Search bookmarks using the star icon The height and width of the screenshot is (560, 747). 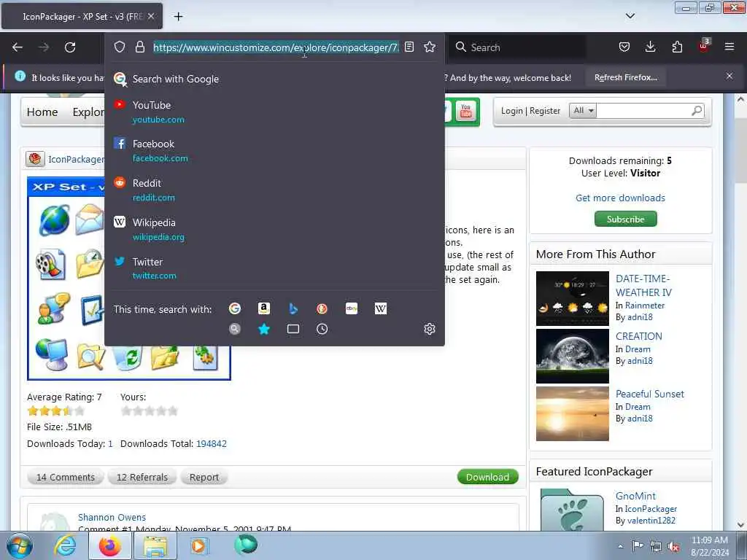click(264, 329)
